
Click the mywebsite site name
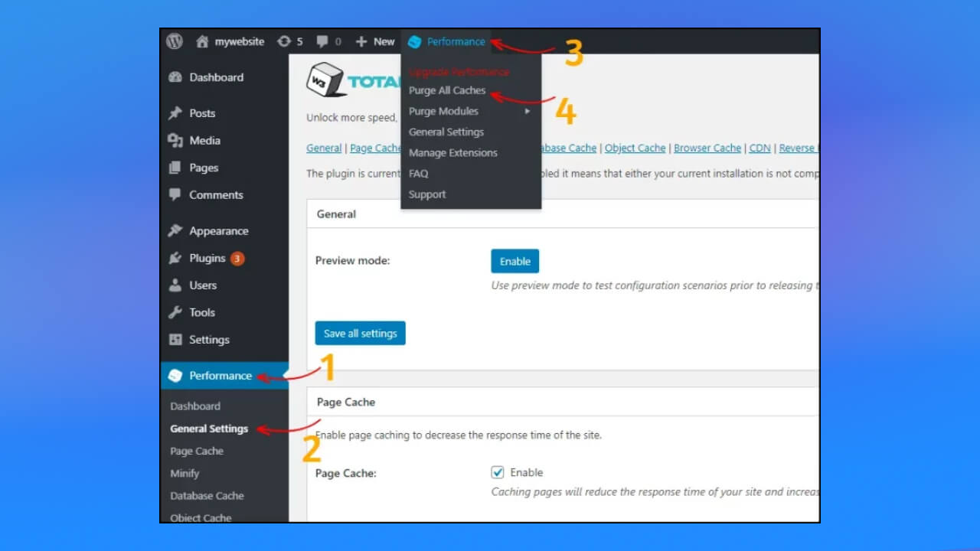coord(240,41)
